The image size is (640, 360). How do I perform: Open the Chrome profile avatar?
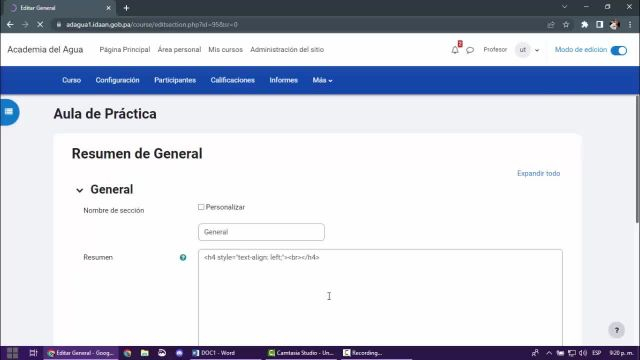coord(614,24)
